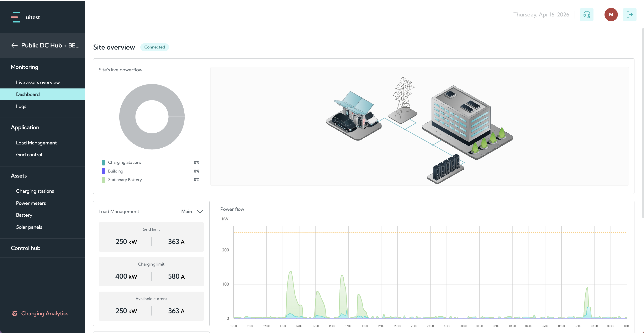Click the Monitoring section heading

pos(25,67)
